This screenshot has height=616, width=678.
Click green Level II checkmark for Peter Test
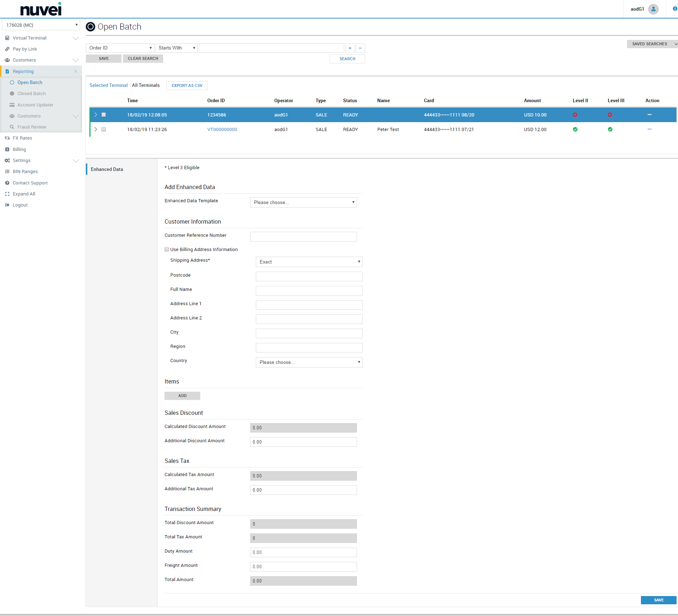[575, 130]
